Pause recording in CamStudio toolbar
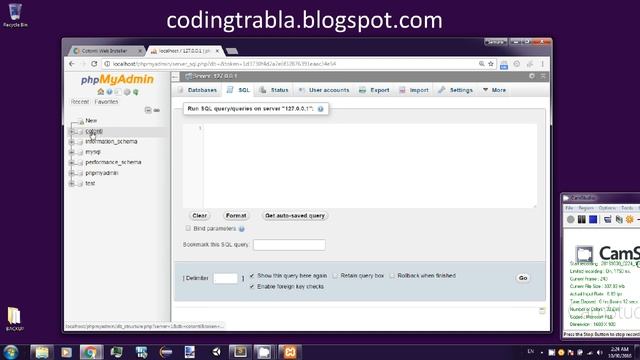The width and height of the screenshot is (640, 360). (582, 220)
